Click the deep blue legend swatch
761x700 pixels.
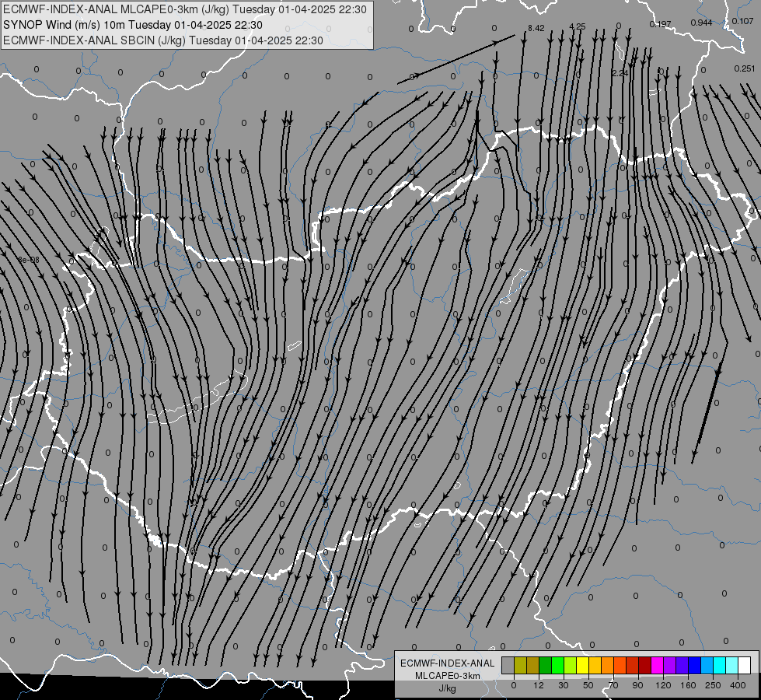tap(694, 665)
